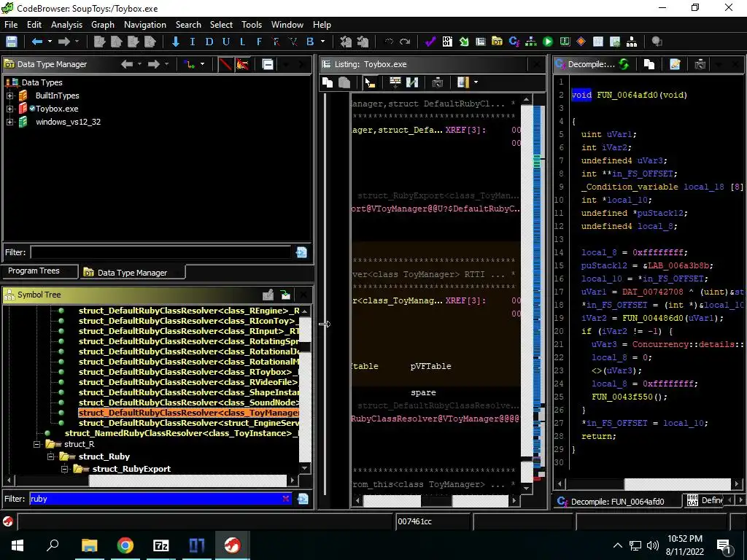The height and width of the screenshot is (560, 747).
Task: Collapse the struct_RubyExport folder
Action: coord(64,469)
